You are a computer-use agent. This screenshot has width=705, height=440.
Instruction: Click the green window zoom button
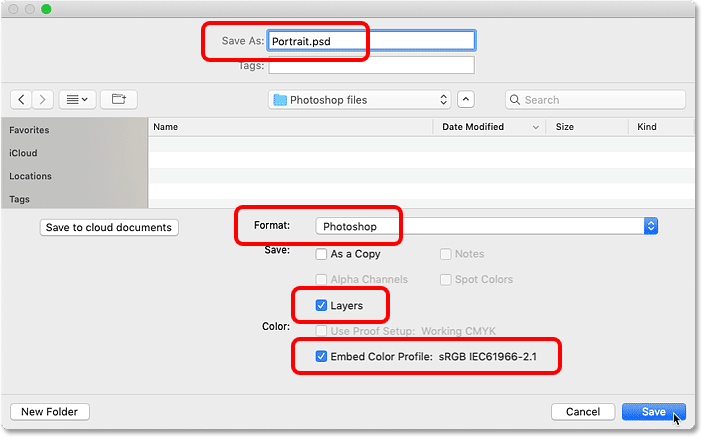click(x=46, y=9)
